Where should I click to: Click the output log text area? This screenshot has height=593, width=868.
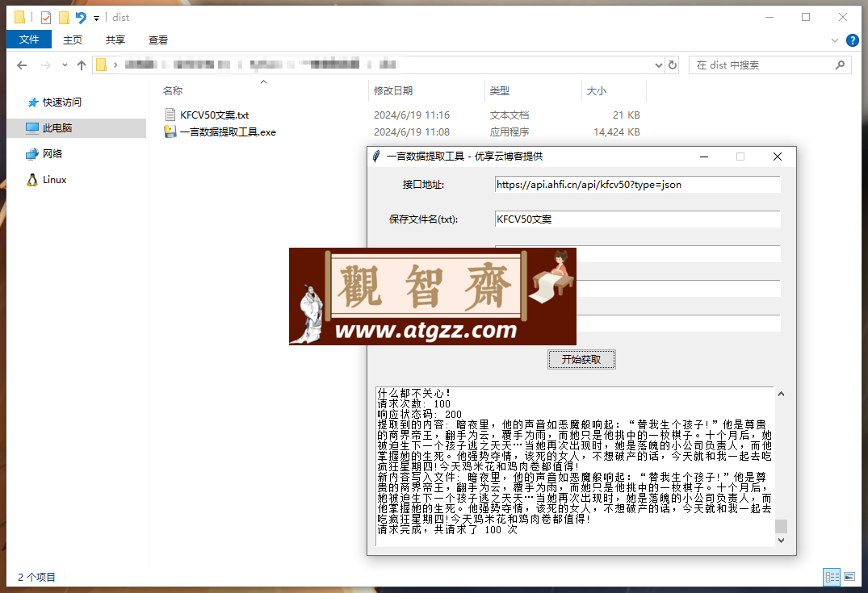575,466
